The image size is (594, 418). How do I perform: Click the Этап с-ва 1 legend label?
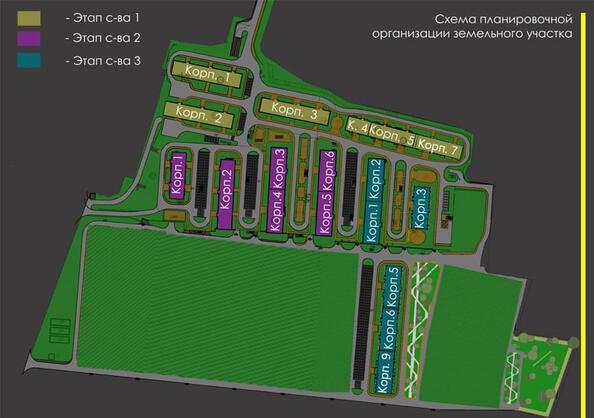tap(103, 18)
